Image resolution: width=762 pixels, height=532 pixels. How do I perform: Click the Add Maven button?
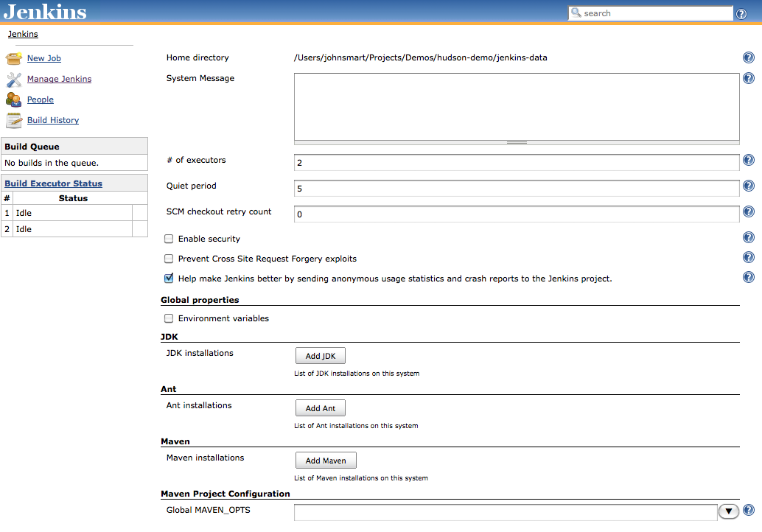326,461
